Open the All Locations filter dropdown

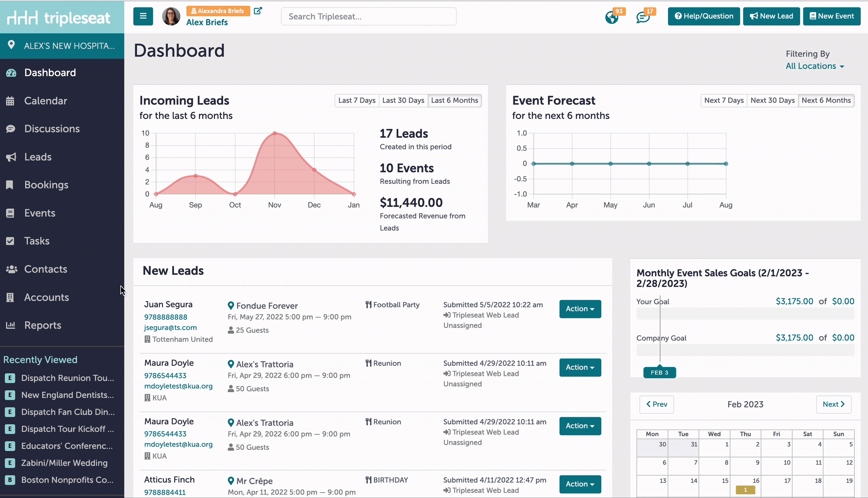tap(815, 66)
